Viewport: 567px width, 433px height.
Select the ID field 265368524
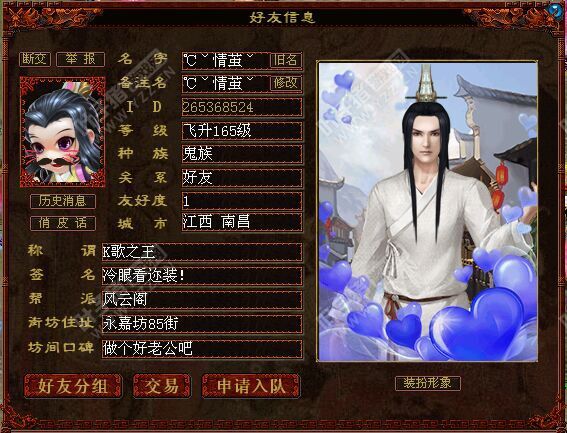coord(242,107)
